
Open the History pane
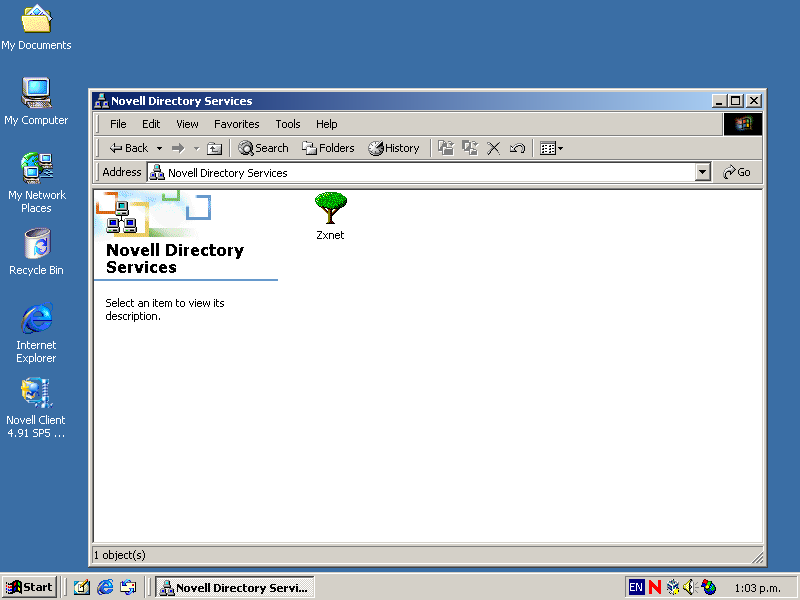click(x=394, y=148)
